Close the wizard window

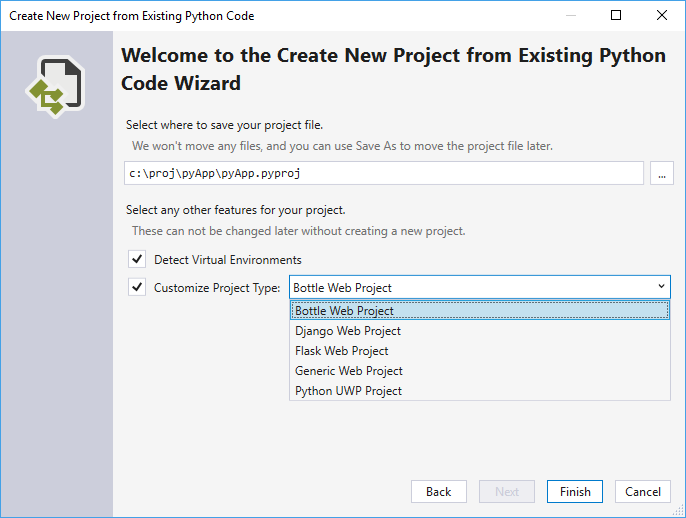(662, 15)
